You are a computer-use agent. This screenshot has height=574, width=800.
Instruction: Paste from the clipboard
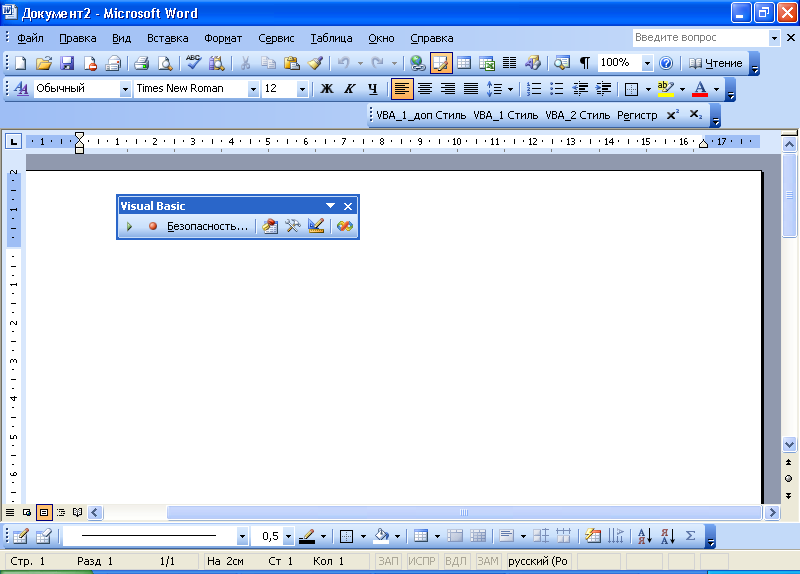point(292,63)
